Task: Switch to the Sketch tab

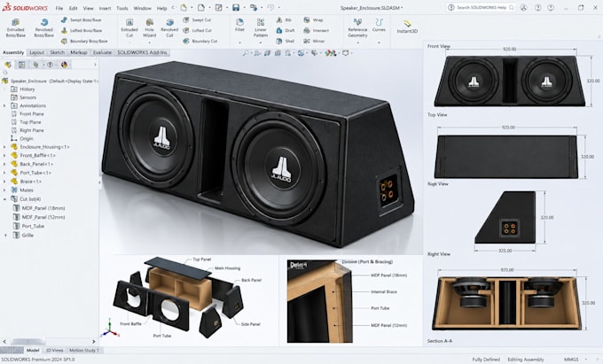Action: pos(57,52)
